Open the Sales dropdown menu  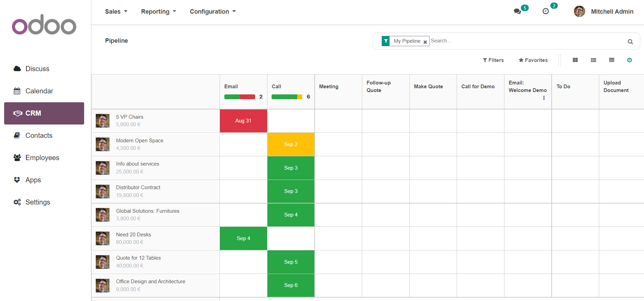coord(116,12)
